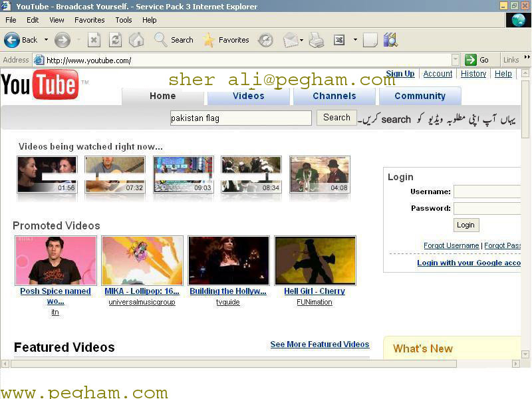
Task: Click the Forward arrow toolbar icon
Action: pos(63,40)
